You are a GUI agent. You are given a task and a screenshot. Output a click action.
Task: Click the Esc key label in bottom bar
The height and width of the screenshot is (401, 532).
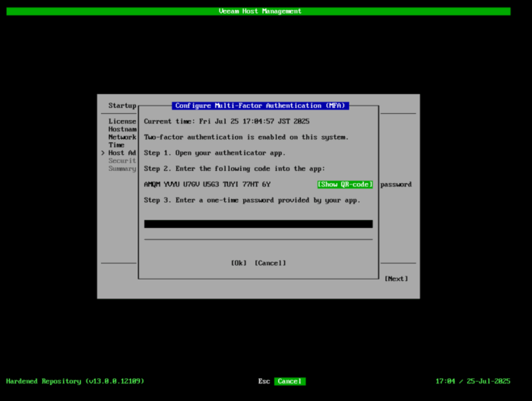264,381
